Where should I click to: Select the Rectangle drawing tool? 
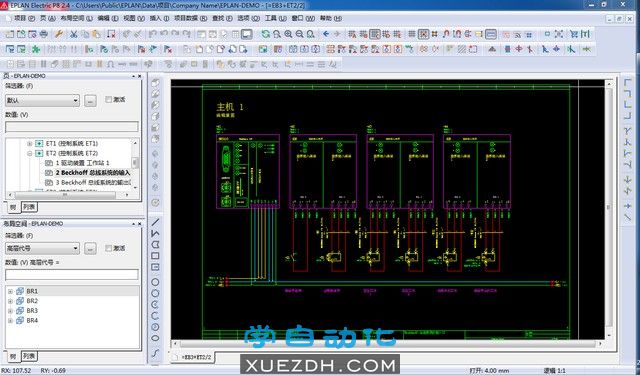[x=155, y=256]
